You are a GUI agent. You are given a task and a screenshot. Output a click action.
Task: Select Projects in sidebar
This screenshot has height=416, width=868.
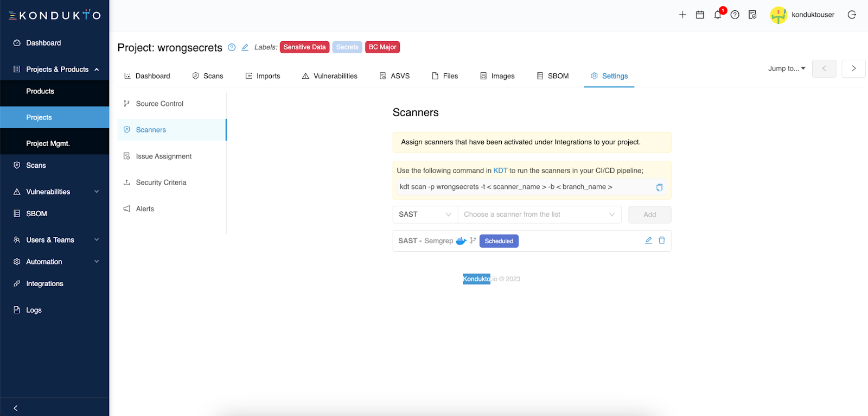[x=54, y=117]
